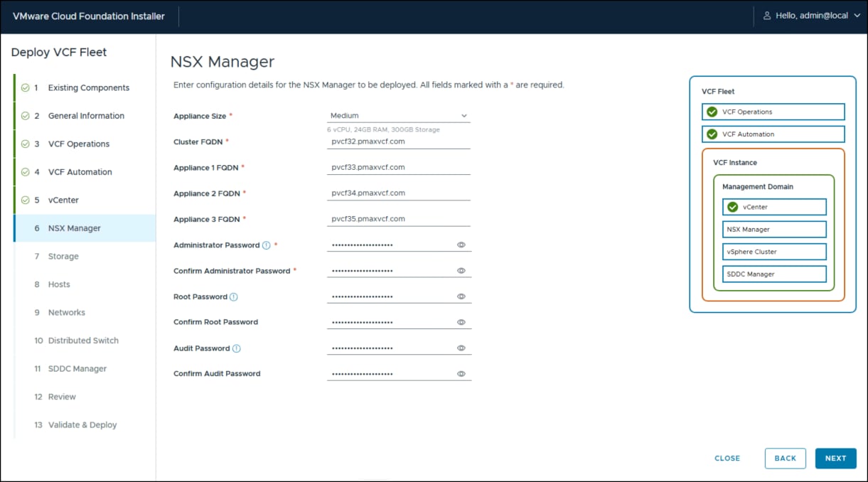
Task: Click the Management Domain label in the diagram
Action: tap(758, 187)
